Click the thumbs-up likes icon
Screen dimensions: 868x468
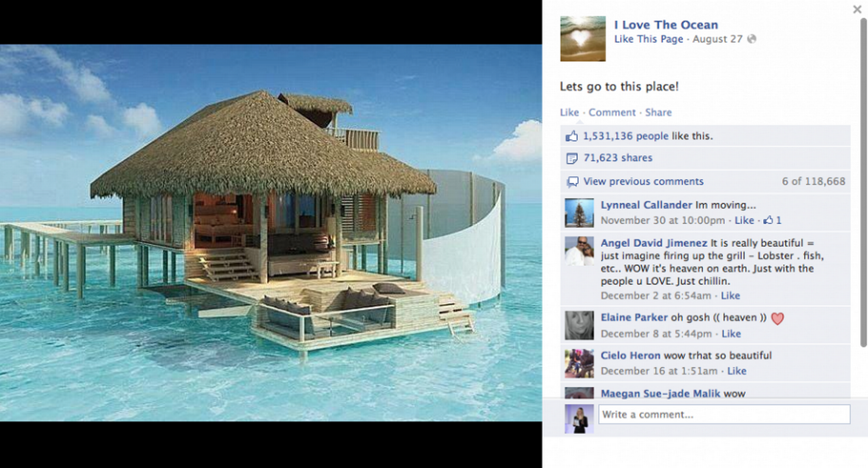572,136
